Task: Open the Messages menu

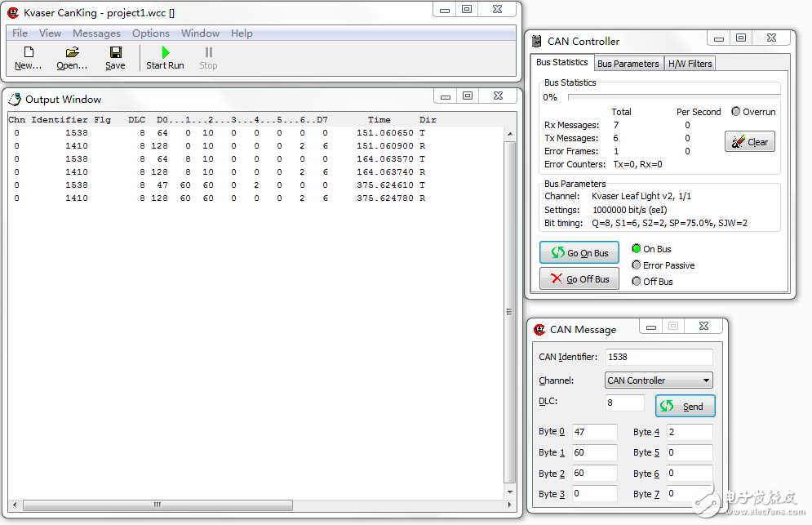Action: [x=96, y=33]
